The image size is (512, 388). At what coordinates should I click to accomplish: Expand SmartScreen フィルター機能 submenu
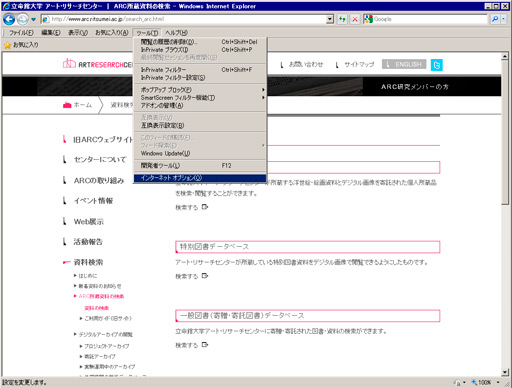[x=200, y=98]
